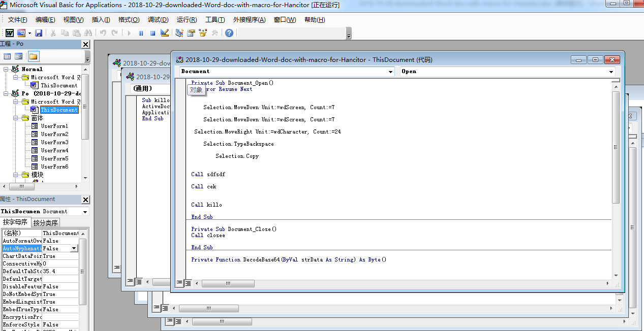Click the Save (floppy disk) toolbar icon
The image size is (644, 331).
(x=39, y=33)
